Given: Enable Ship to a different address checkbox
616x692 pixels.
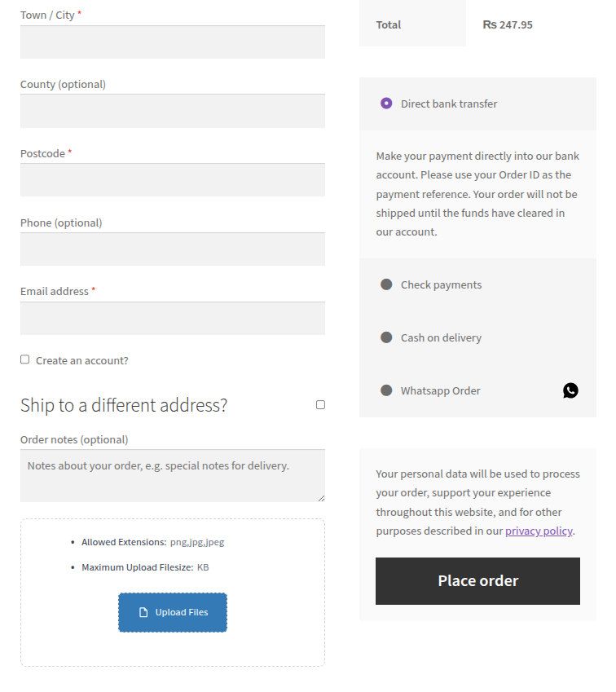Looking at the screenshot, I should (x=320, y=405).
